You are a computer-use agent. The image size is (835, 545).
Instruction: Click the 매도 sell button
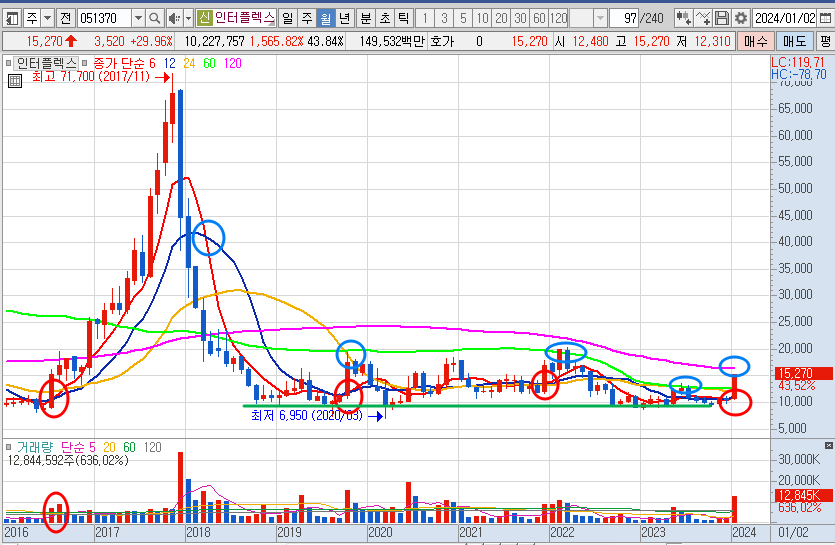(794, 41)
